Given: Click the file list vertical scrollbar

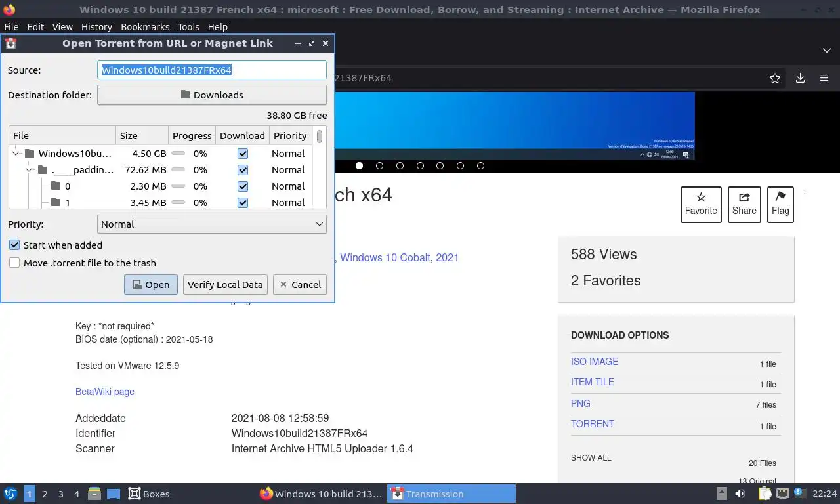Looking at the screenshot, I should click(320, 136).
